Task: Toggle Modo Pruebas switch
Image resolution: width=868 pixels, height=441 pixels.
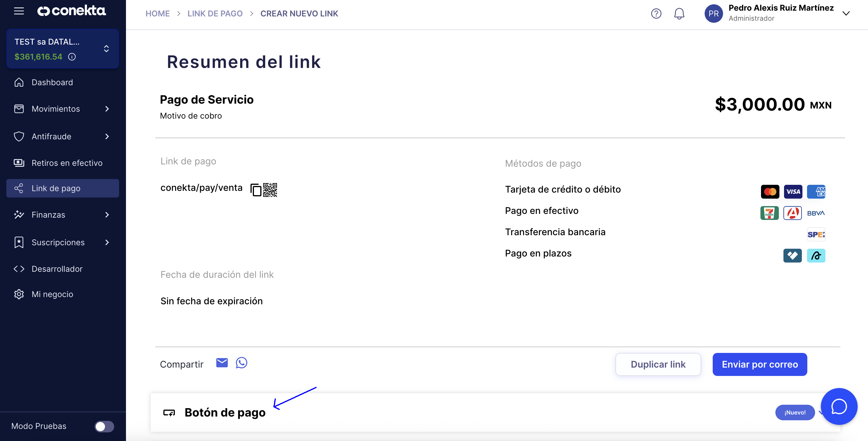Action: click(x=104, y=427)
